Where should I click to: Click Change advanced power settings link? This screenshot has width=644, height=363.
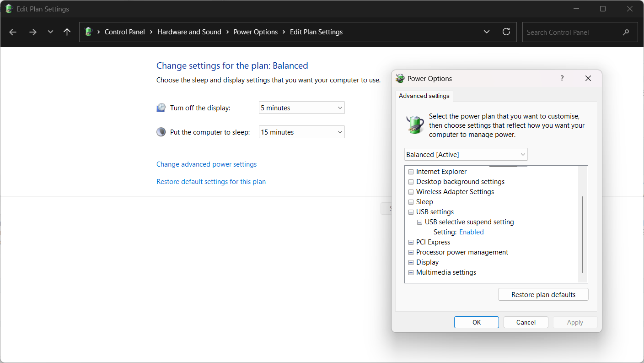[206, 164]
